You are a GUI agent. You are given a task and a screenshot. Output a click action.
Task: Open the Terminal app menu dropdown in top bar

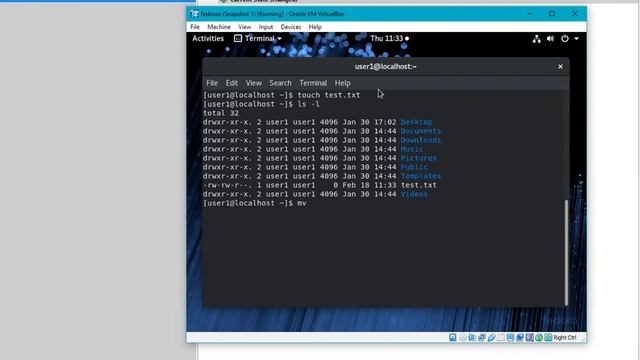(x=258, y=38)
